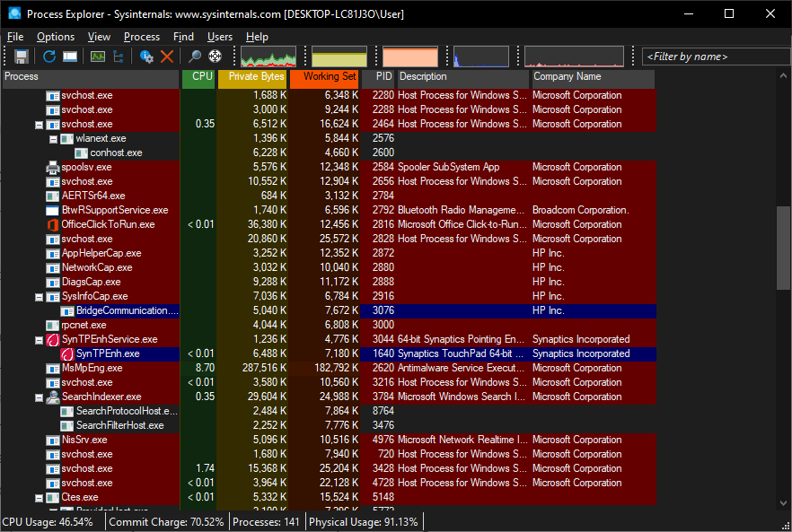The image size is (792, 532).
Task: Open the Users menu
Action: pos(220,37)
